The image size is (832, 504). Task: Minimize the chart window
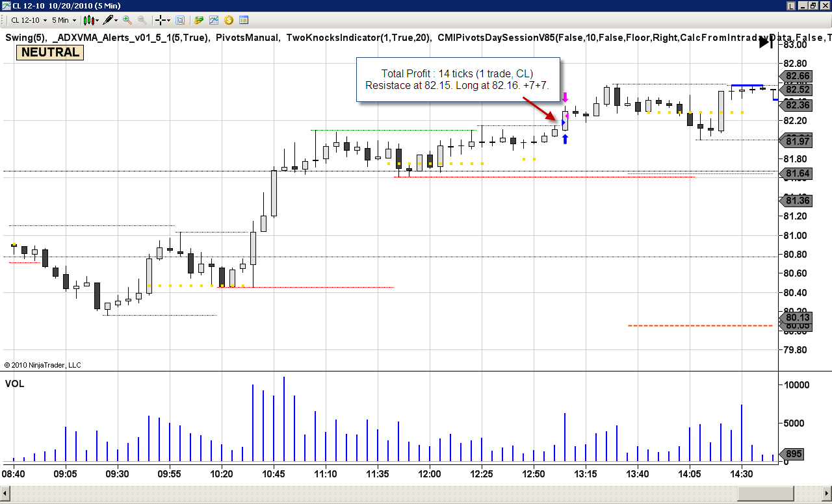[x=802, y=5]
